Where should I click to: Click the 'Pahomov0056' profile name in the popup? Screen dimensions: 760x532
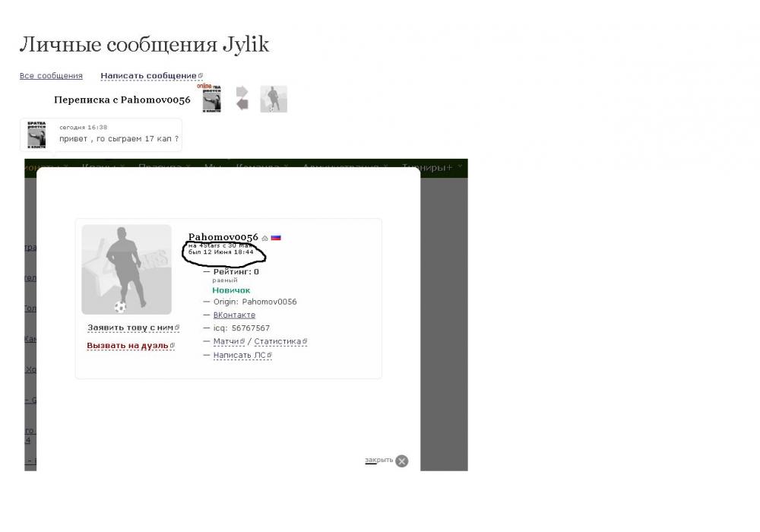tap(223, 237)
